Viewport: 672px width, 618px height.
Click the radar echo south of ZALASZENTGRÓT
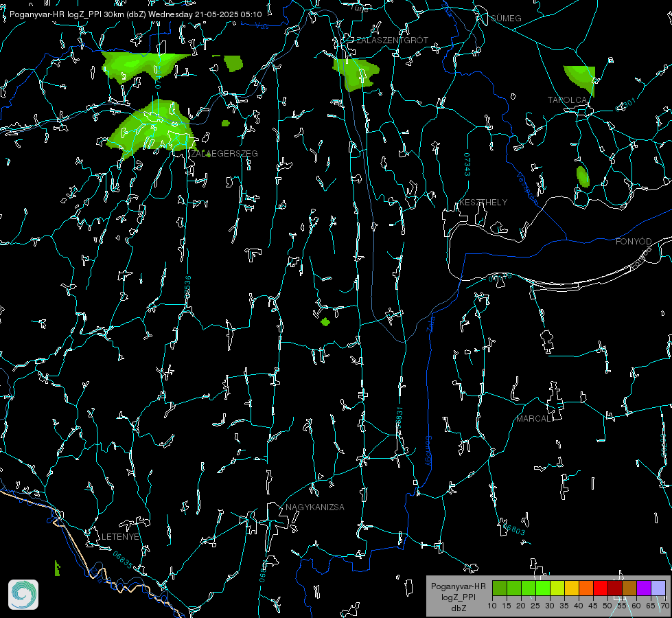coord(356,74)
